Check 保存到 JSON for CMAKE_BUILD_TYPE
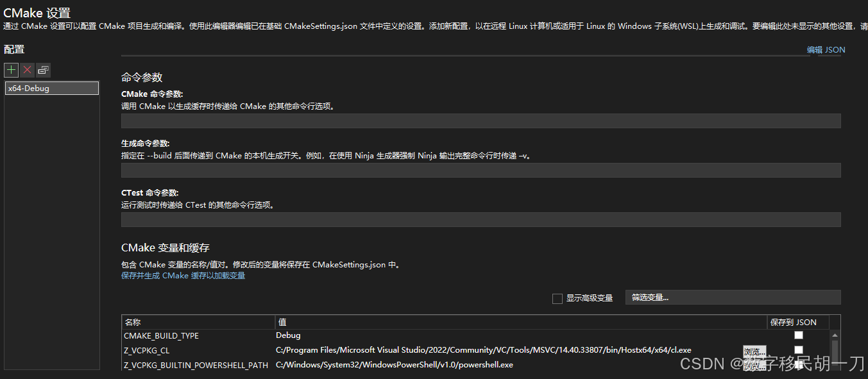 pyautogui.click(x=798, y=335)
